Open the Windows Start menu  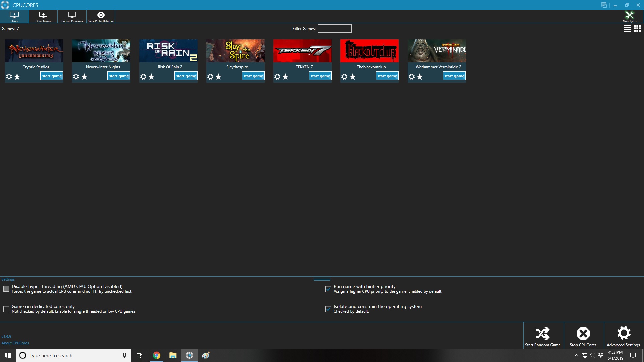click(x=8, y=355)
